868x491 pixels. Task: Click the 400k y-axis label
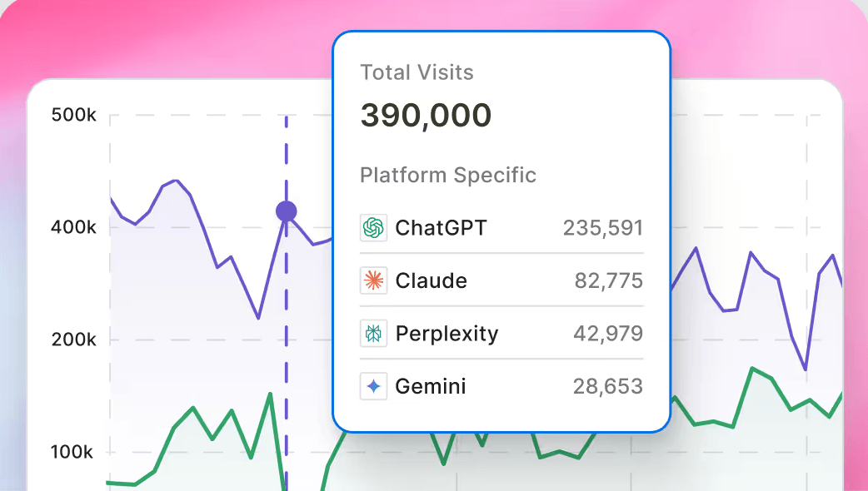74,227
